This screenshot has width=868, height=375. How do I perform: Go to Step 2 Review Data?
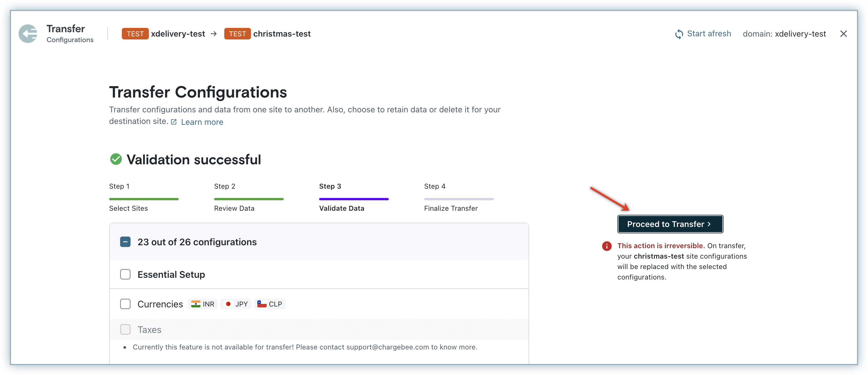[234, 208]
